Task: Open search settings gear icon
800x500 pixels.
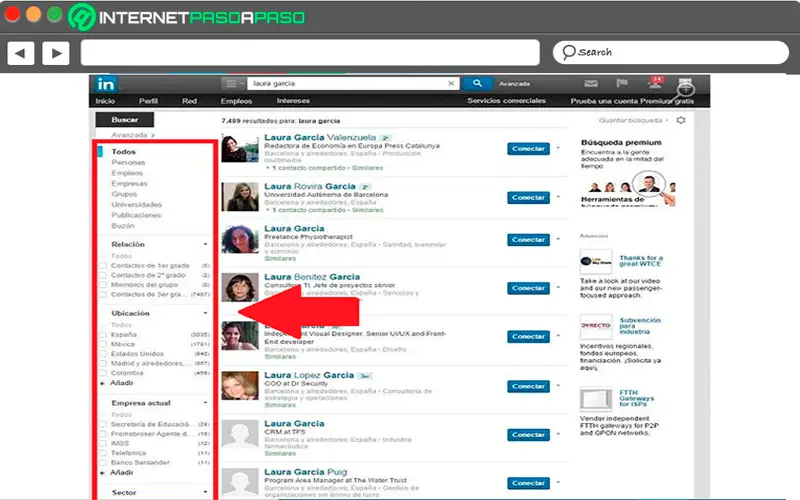Action: 681,120
